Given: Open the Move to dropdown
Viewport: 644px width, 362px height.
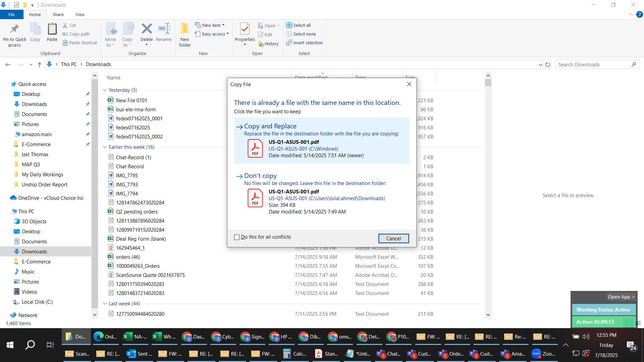Looking at the screenshot, I should pyautogui.click(x=111, y=35).
